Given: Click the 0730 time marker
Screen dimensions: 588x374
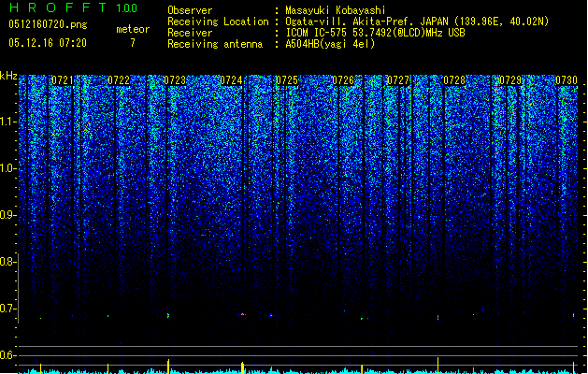Looking at the screenshot, I should click(x=566, y=80).
